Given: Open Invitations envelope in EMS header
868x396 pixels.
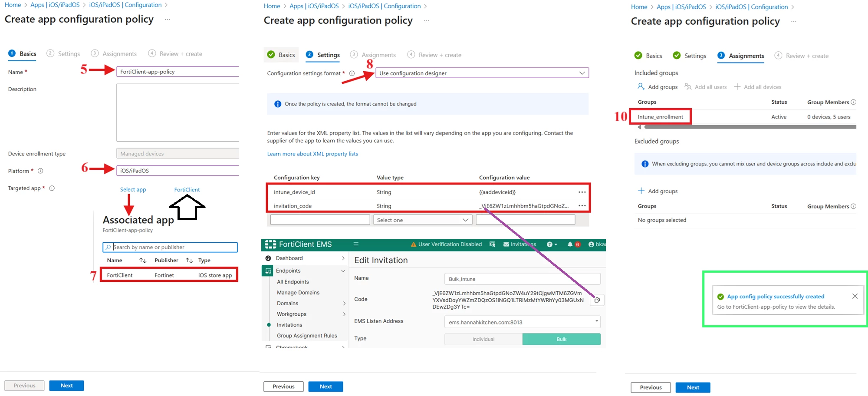Looking at the screenshot, I should (x=506, y=244).
